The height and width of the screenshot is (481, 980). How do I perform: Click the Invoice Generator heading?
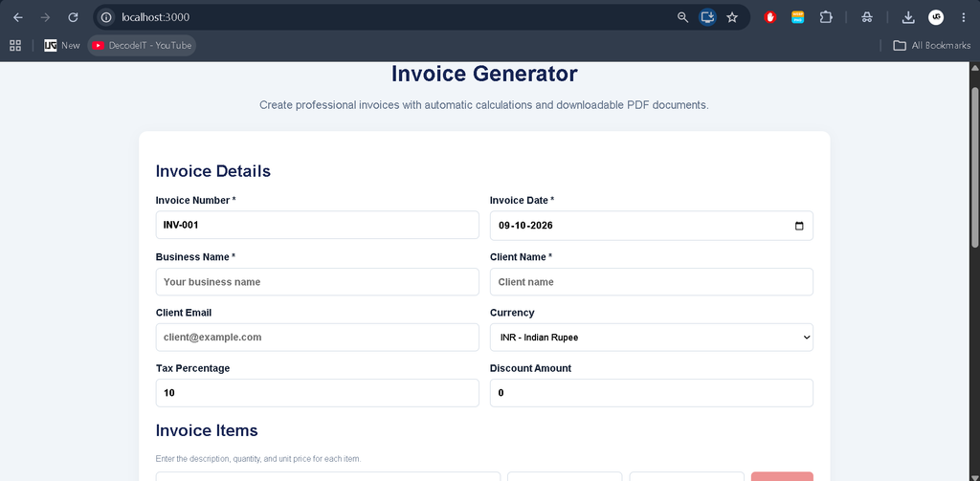(x=484, y=74)
